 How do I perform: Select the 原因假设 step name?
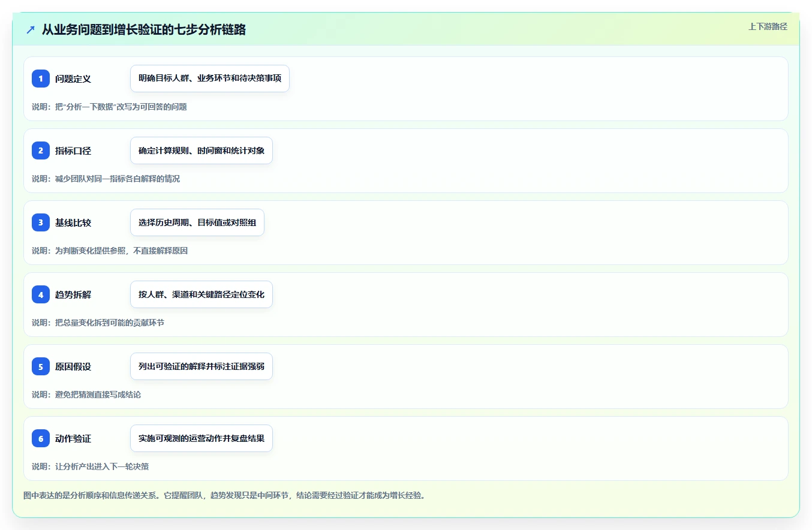coord(73,366)
